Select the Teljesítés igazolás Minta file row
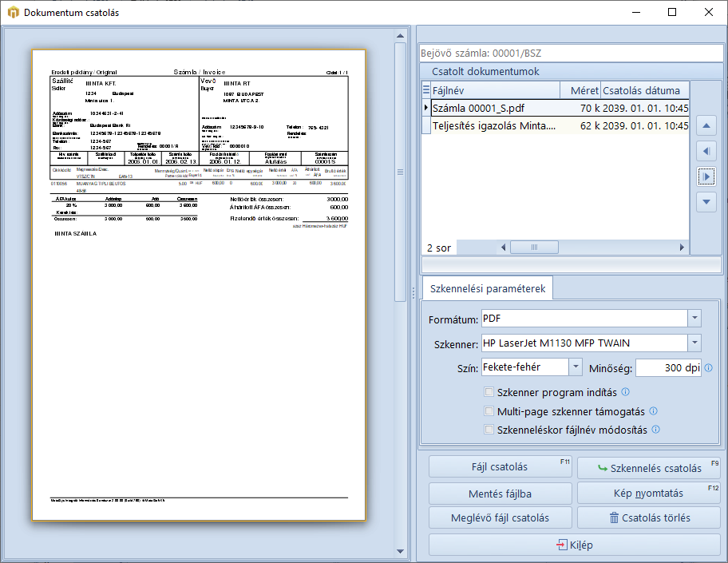Image resolution: width=728 pixels, height=563 pixels. [494, 126]
